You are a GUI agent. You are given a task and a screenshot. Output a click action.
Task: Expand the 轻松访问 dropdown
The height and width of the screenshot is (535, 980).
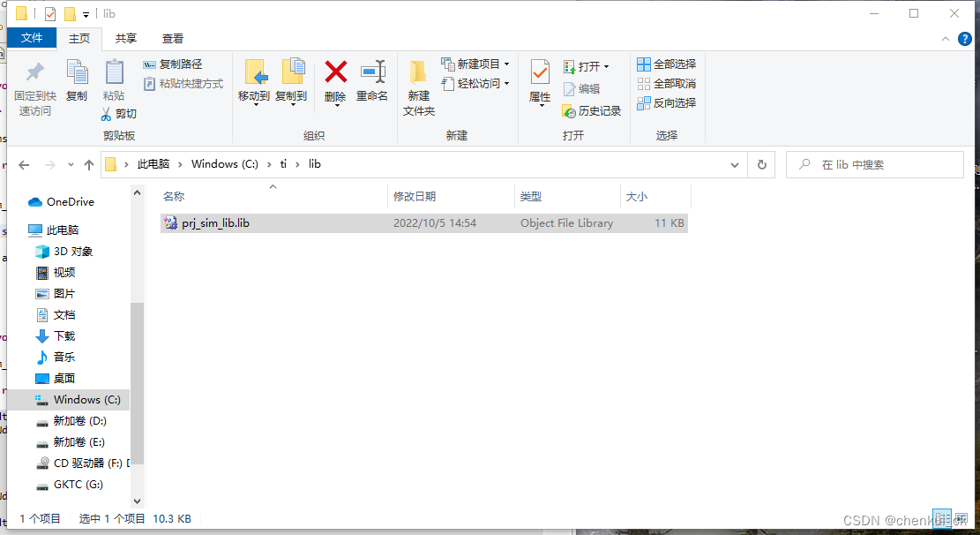point(506,81)
